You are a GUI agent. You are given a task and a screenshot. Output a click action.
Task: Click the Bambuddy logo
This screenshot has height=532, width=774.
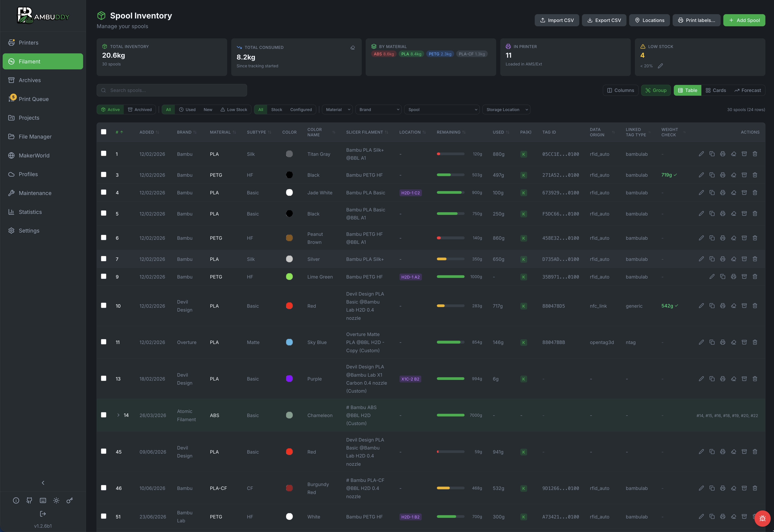tap(43, 16)
